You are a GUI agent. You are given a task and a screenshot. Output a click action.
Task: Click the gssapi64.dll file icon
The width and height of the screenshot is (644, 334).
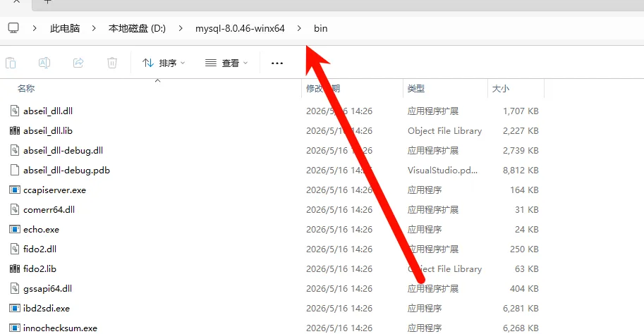coord(15,288)
